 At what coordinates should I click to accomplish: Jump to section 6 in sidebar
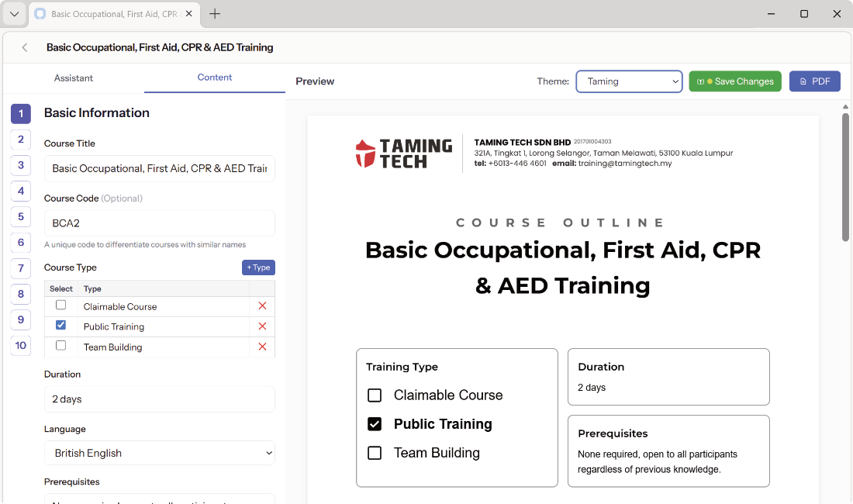point(21,243)
